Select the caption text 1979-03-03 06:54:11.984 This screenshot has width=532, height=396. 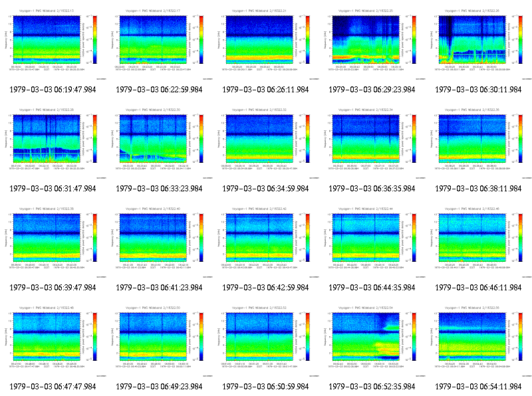[478, 387]
